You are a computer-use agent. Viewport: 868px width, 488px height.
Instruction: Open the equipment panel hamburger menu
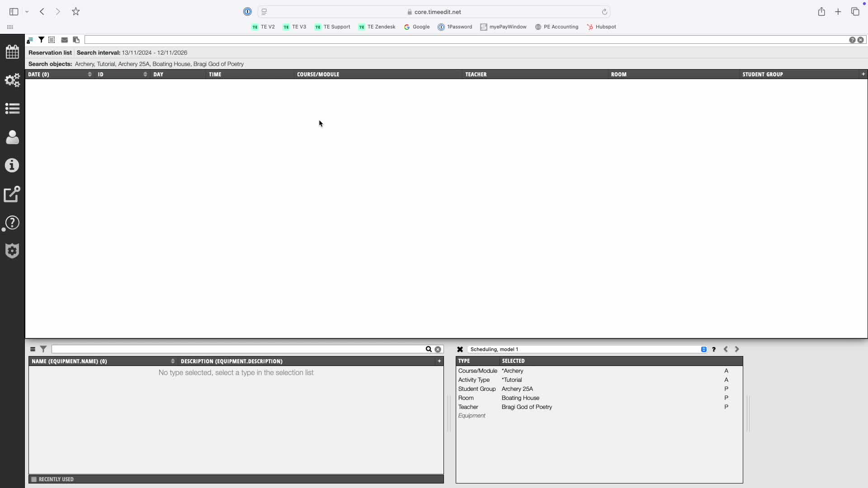(x=33, y=349)
